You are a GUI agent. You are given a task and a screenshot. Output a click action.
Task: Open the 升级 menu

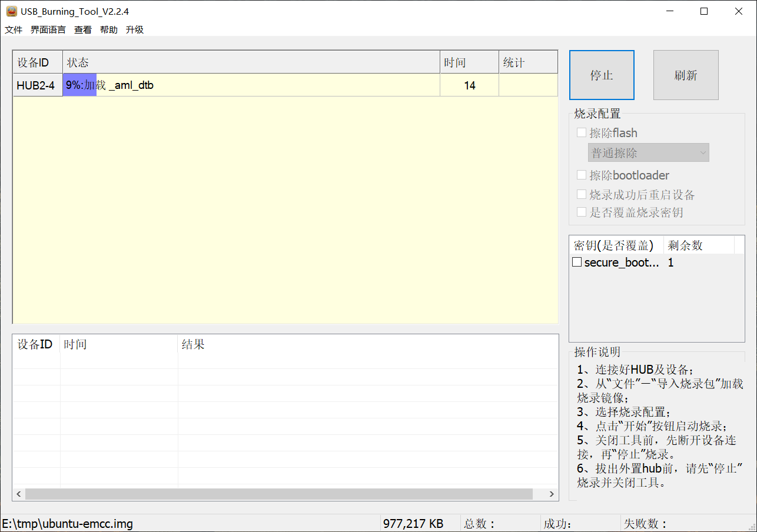[135, 29]
